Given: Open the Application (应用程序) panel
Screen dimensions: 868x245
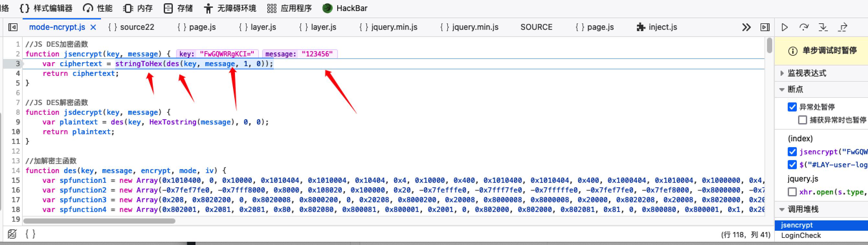Looking at the screenshot, I should point(289,8).
